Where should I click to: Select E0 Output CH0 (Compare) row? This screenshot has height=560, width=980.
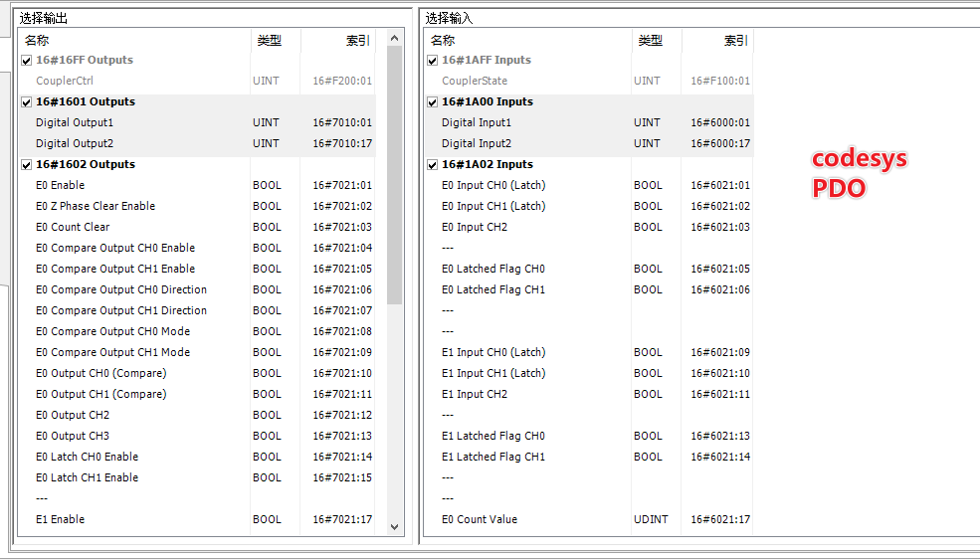[197, 373]
